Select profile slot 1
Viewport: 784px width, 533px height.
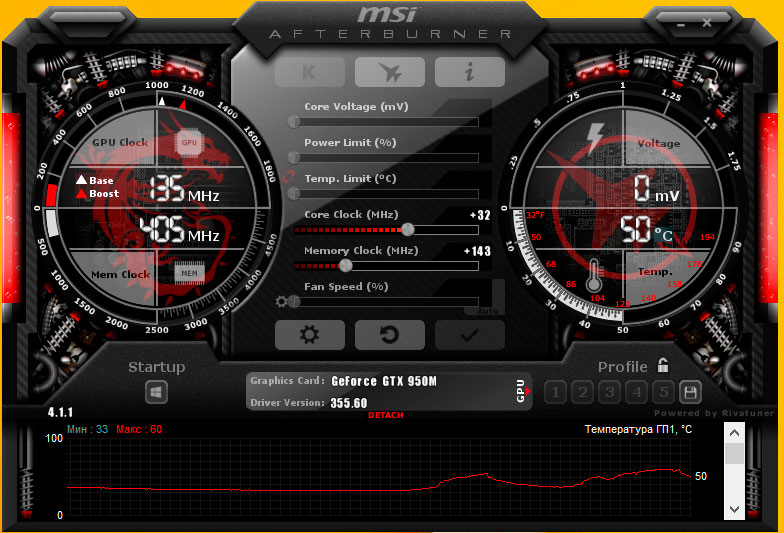tap(556, 392)
